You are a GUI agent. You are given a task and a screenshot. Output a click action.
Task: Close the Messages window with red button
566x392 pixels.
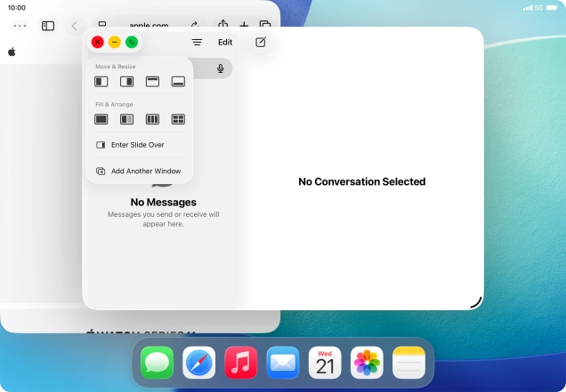[x=98, y=42]
